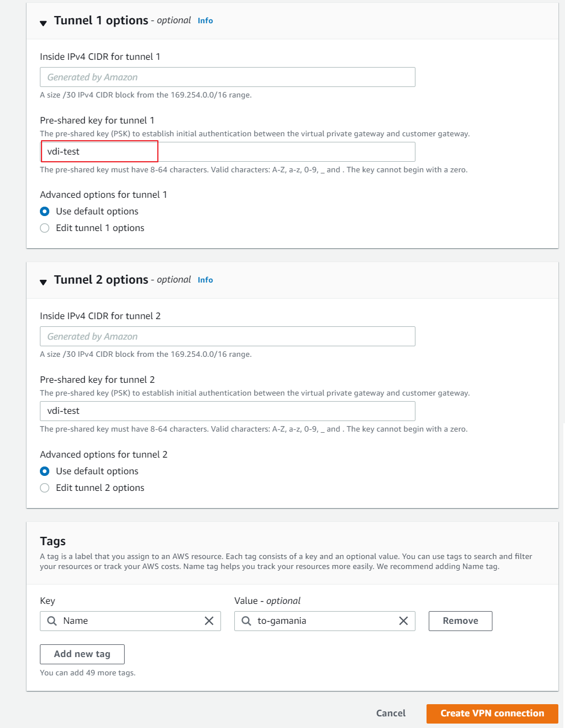Viewport: 565px width, 728px height.
Task: Remove the Name tag
Action: [x=460, y=621]
